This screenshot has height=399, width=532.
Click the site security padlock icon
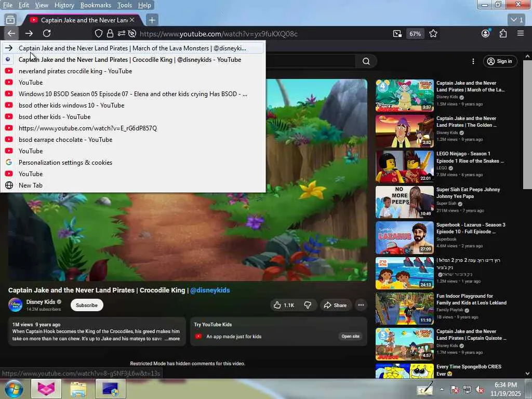tap(110, 34)
